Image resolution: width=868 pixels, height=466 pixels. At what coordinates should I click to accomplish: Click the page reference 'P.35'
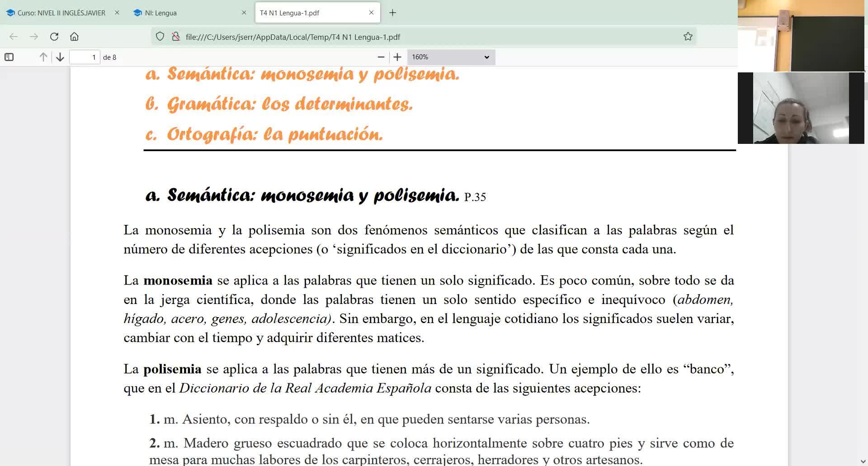click(x=475, y=197)
